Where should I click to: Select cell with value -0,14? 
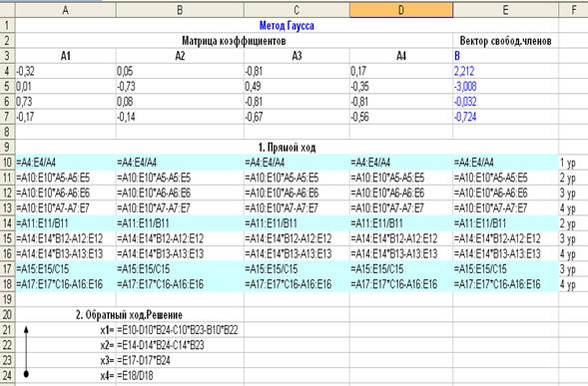(180, 117)
